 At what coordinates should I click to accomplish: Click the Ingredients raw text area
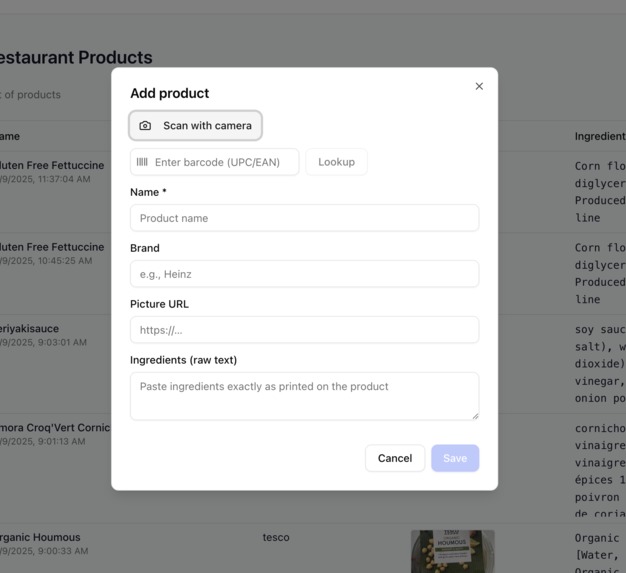tap(304, 396)
